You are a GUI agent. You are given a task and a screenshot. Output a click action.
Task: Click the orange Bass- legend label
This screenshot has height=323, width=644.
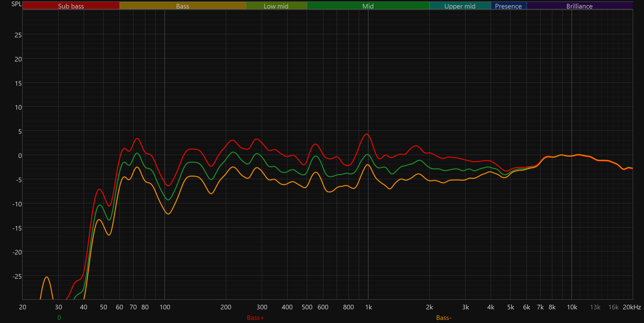pos(444,318)
